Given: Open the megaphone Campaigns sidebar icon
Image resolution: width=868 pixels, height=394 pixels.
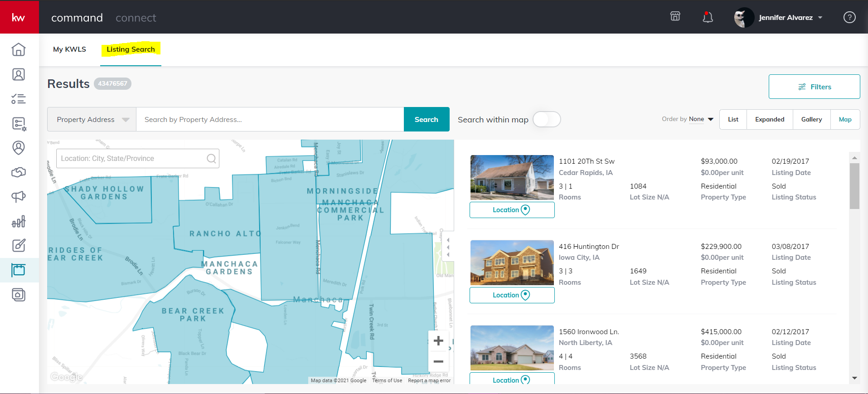Looking at the screenshot, I should point(19,197).
